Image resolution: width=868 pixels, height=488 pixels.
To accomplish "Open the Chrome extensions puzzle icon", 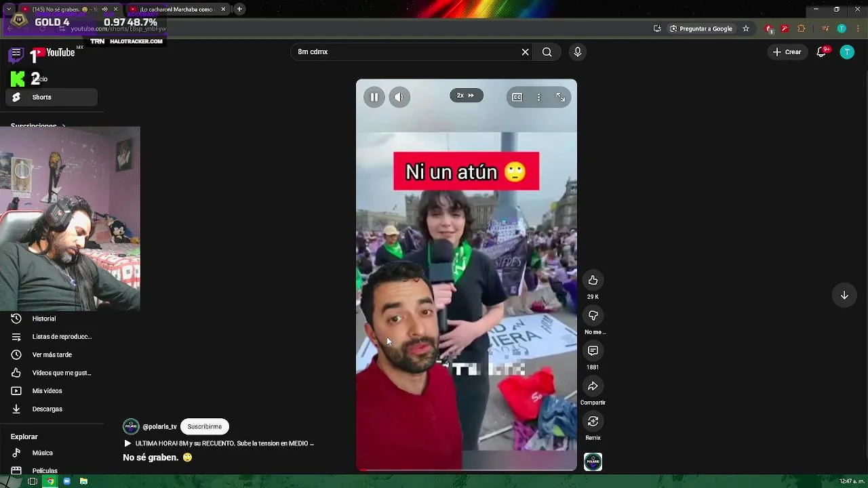I will coord(802,28).
